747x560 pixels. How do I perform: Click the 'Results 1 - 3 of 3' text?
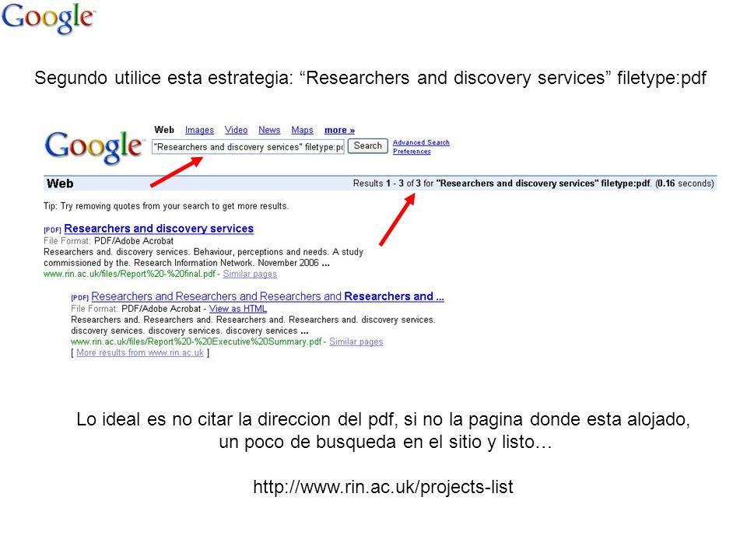[x=387, y=184]
